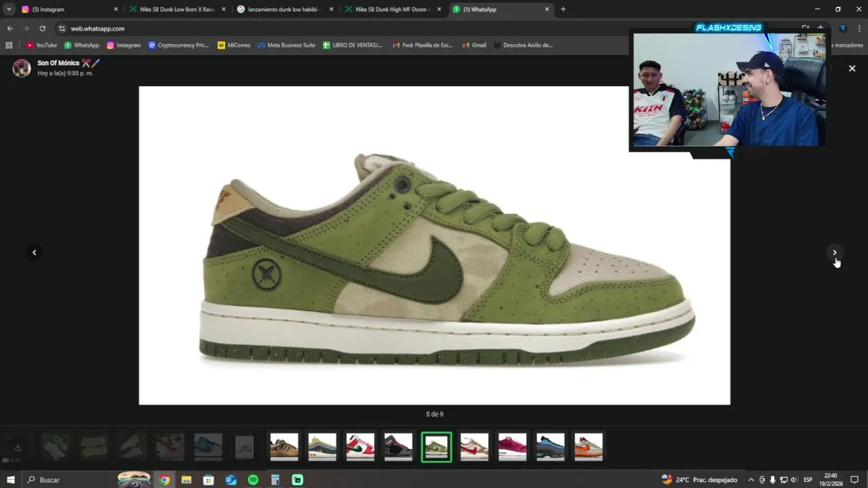Open Instagram bookmark
Viewport: 868px width, 488px height.
124,45
